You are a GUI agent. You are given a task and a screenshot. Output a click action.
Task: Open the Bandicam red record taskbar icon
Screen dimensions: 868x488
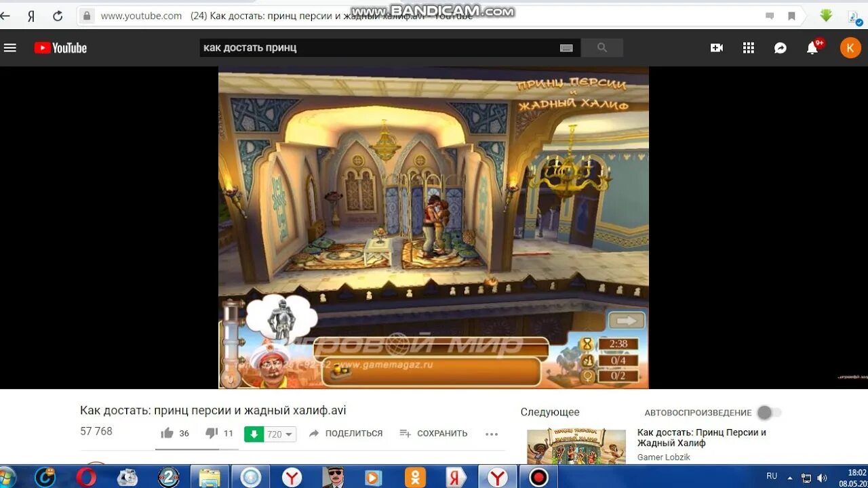pos(538,477)
